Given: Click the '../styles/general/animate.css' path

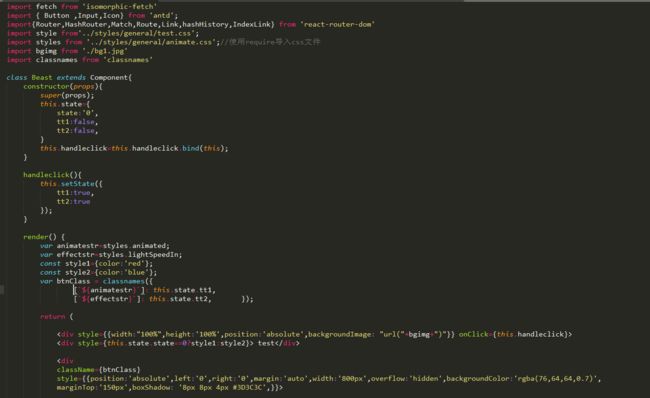Looking at the screenshot, I should pos(151,42).
